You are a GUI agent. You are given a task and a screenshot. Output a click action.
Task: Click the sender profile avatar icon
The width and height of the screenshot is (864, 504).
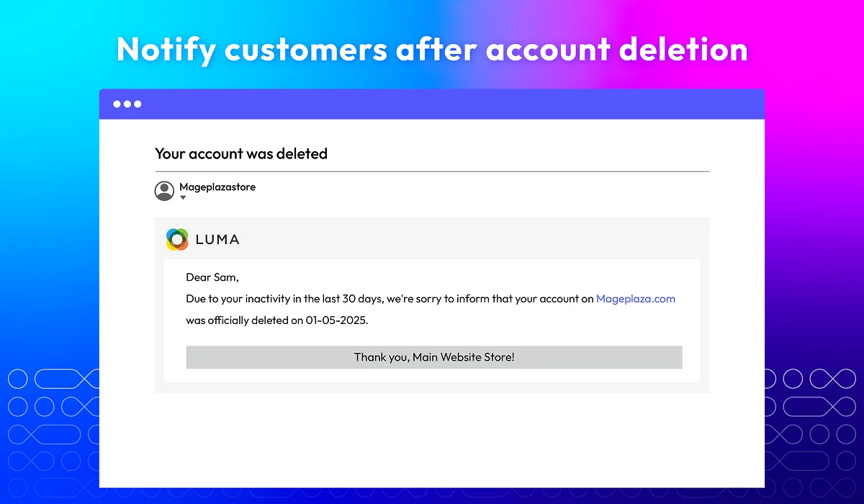tap(164, 191)
